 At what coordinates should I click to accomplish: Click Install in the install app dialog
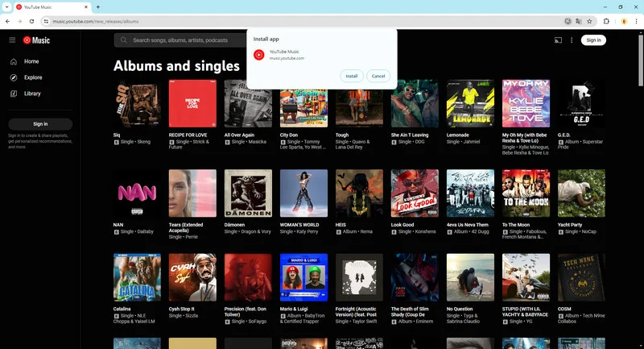[351, 76]
